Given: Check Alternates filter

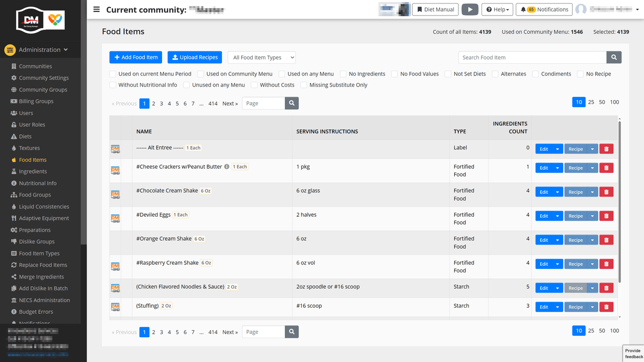Looking at the screenshot, I should [496, 74].
